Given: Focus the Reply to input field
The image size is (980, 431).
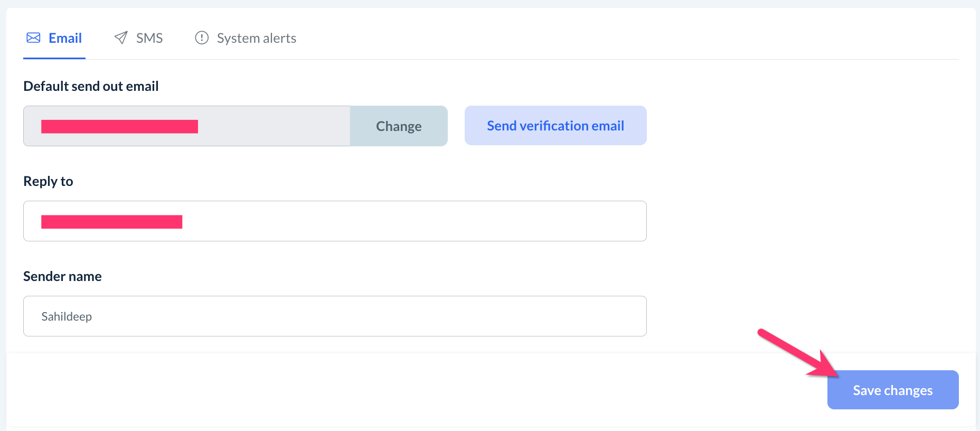Looking at the screenshot, I should (412, 221).
